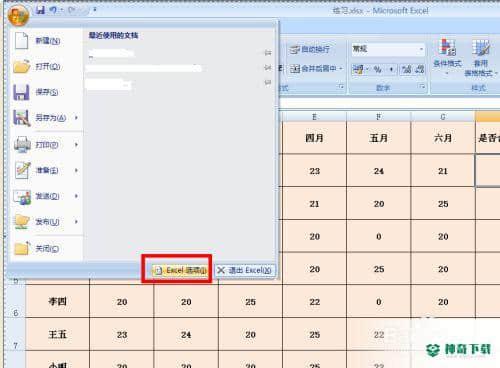Select the 22 cell in 李四 row
The height and width of the screenshot is (368, 500).
tap(314, 302)
